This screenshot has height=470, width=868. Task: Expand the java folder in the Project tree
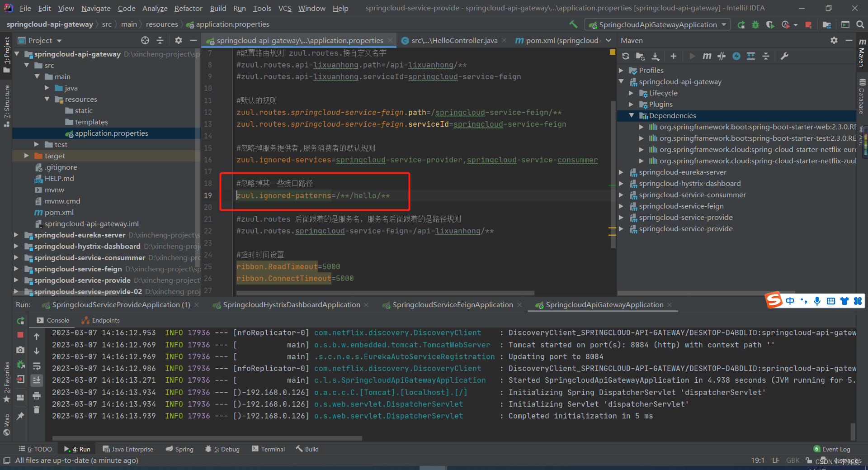(47, 88)
